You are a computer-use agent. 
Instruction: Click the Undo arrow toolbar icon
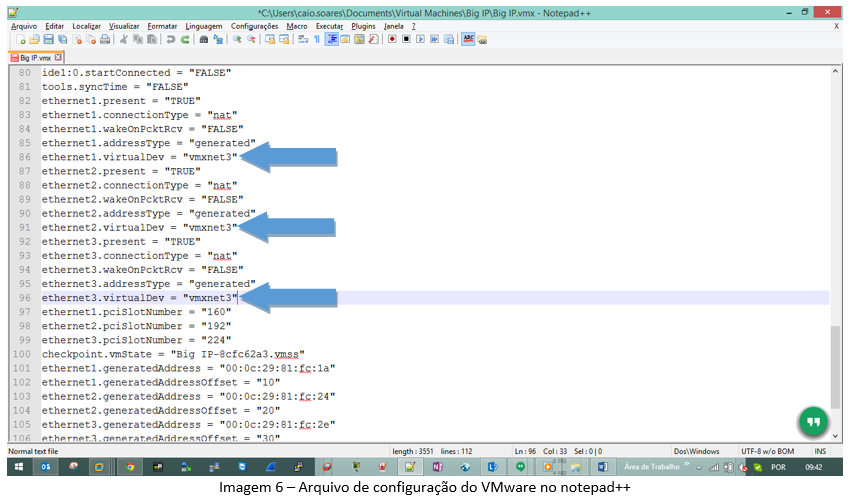coord(171,39)
